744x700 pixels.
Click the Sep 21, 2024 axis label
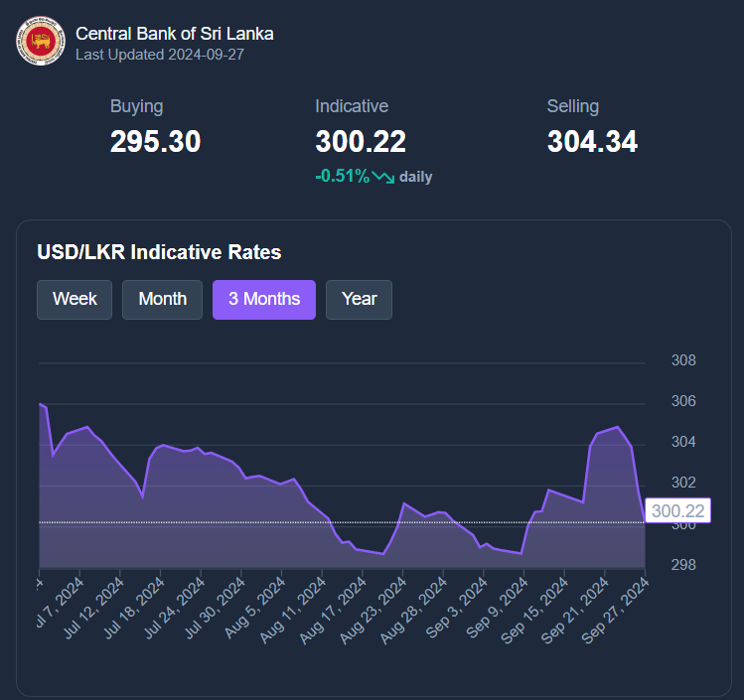click(575, 612)
